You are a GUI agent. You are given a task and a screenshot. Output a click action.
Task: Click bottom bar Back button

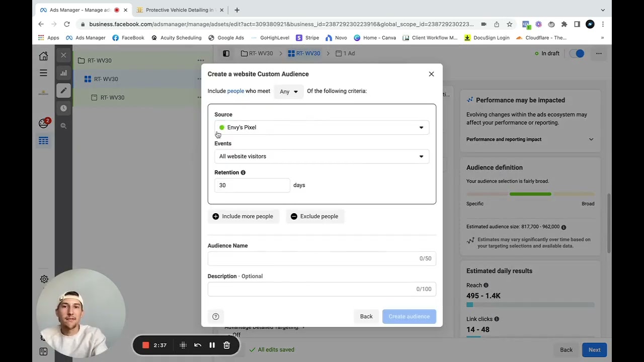567,350
